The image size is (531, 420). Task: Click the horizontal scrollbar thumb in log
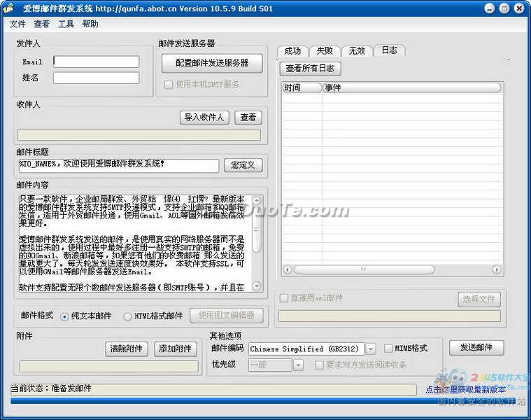point(364,269)
